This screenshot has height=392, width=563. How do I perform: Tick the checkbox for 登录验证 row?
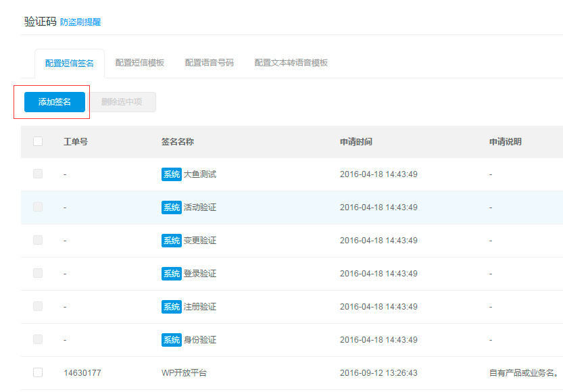(38, 273)
